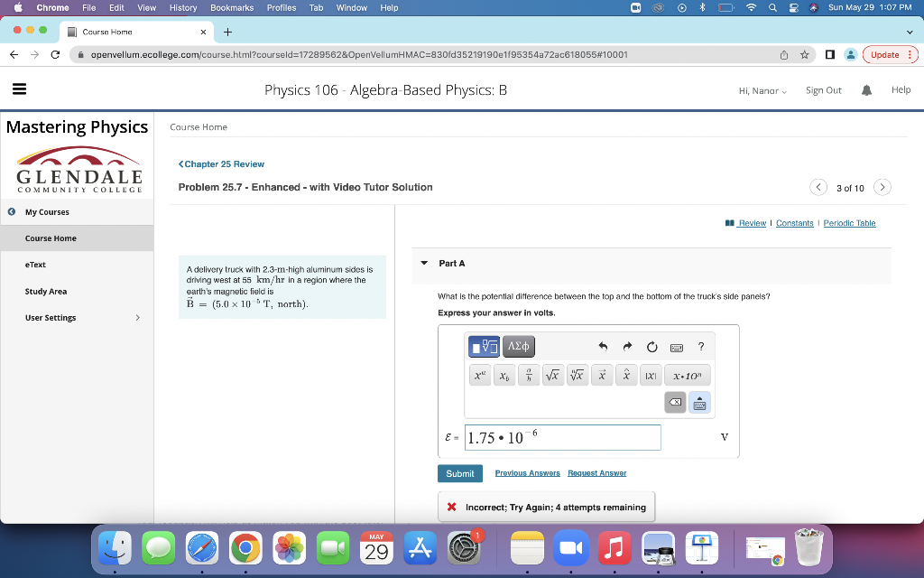
Task: Collapse the Part A section
Action: tap(424, 263)
